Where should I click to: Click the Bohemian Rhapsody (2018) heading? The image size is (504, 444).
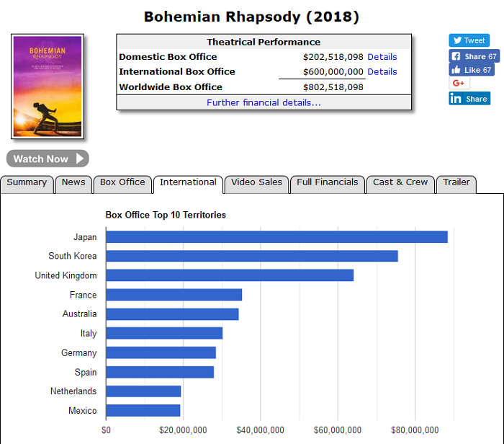point(251,17)
